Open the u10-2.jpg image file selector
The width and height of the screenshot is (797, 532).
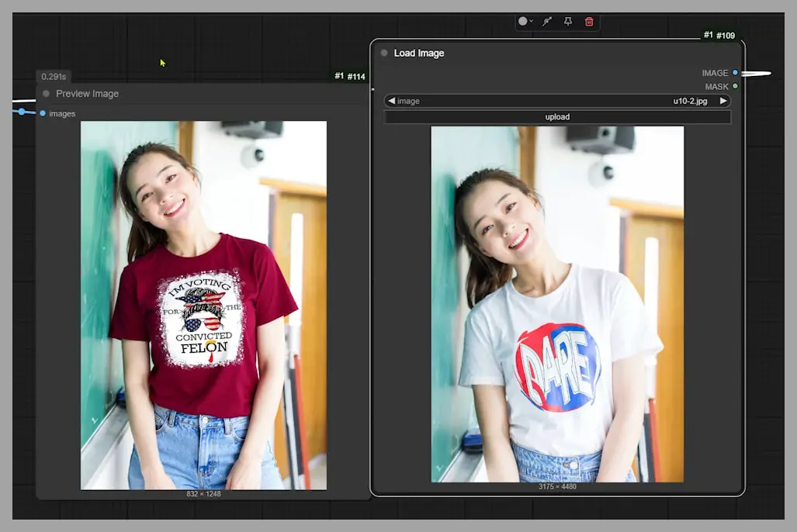tap(557, 101)
